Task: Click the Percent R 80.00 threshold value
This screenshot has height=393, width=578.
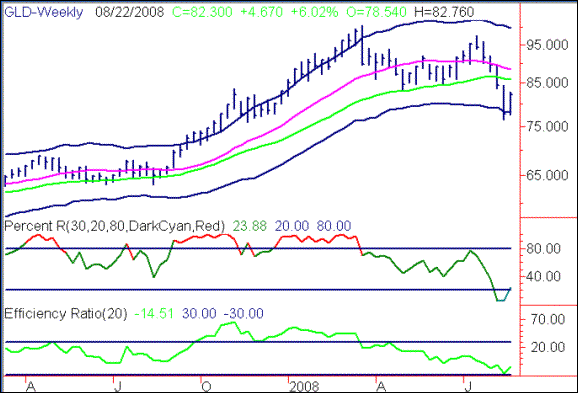Action: tap(334, 226)
